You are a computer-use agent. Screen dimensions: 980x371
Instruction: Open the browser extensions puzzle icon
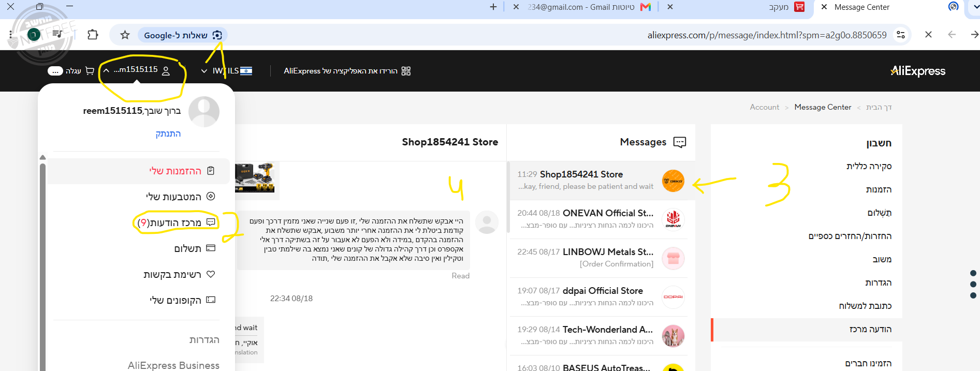[93, 35]
